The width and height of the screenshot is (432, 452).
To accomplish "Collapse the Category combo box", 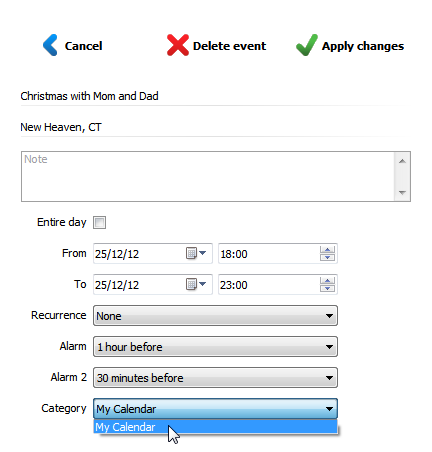I will click(215, 408).
